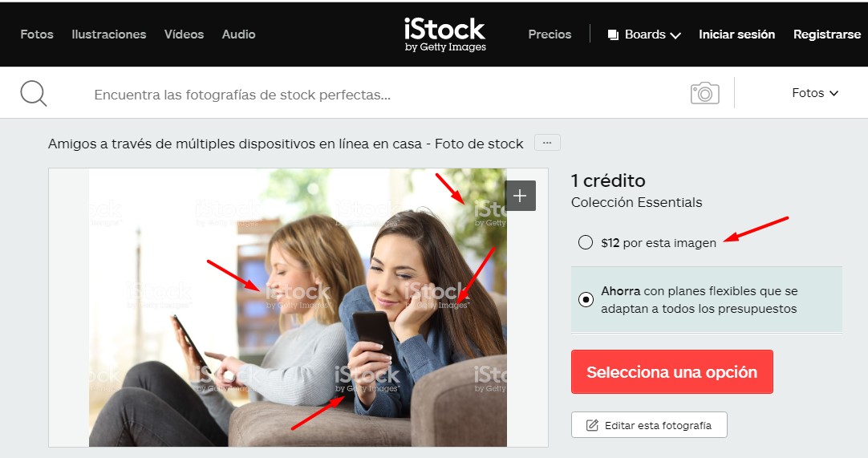Screen dimensions: 868x458
Task: Select the $12 por esta imagen option
Action: pos(585,242)
